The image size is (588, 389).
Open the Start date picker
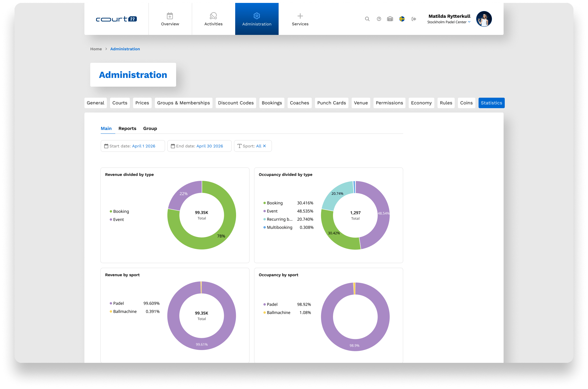pos(133,146)
